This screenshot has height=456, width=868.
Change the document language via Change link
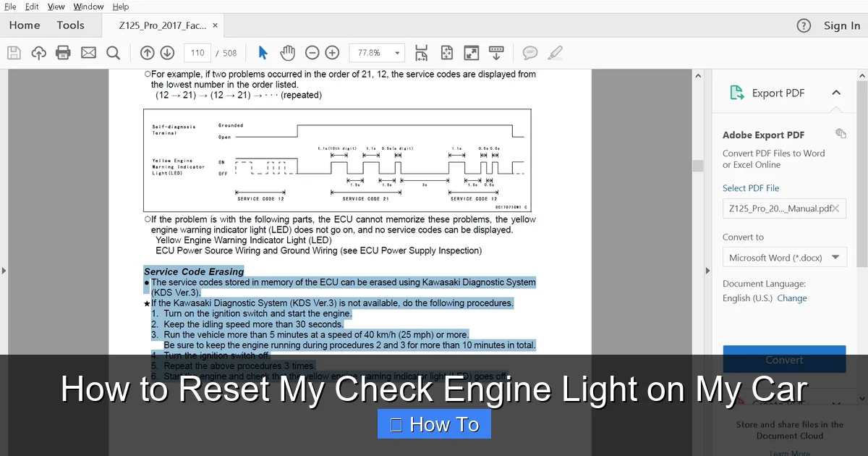[x=792, y=297]
